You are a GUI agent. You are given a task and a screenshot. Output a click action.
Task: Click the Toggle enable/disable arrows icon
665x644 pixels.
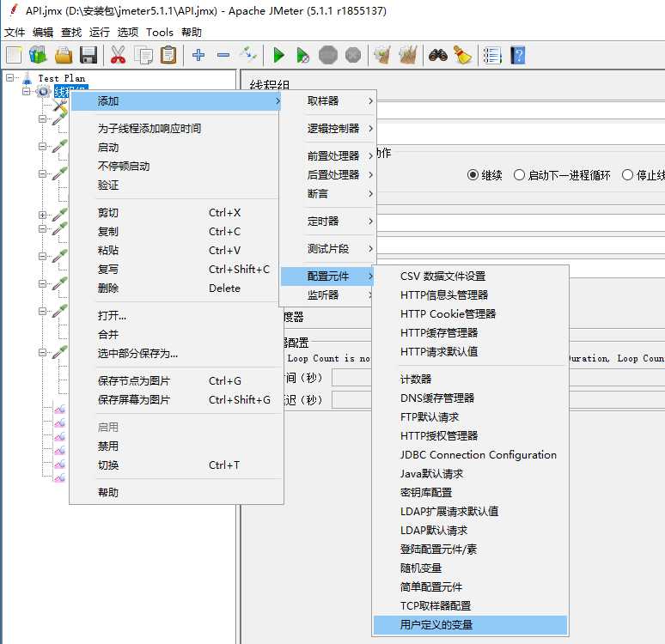(x=248, y=55)
